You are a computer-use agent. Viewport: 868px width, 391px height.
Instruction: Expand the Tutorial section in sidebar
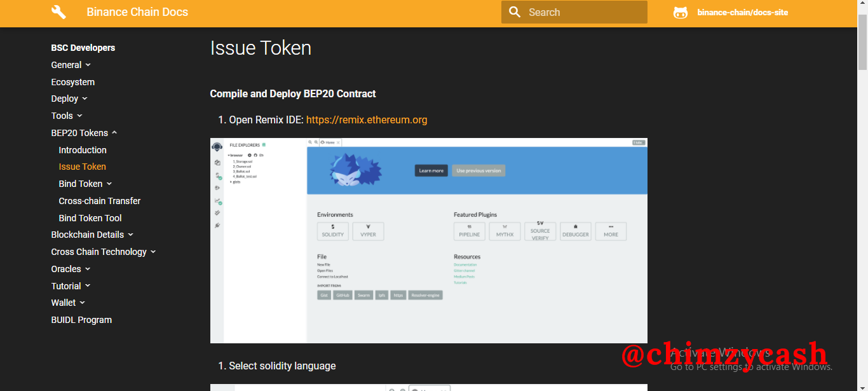71,286
